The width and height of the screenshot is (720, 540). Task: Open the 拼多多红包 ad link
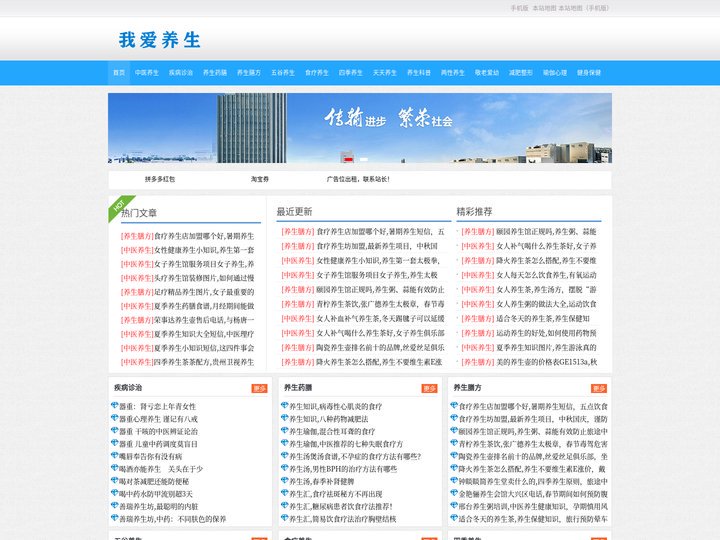tap(160, 179)
